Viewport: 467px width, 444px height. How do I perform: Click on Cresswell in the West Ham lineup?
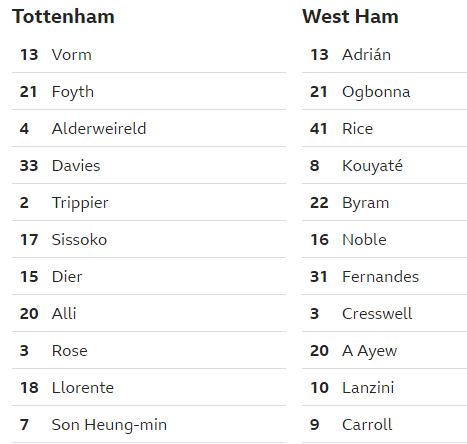(377, 314)
